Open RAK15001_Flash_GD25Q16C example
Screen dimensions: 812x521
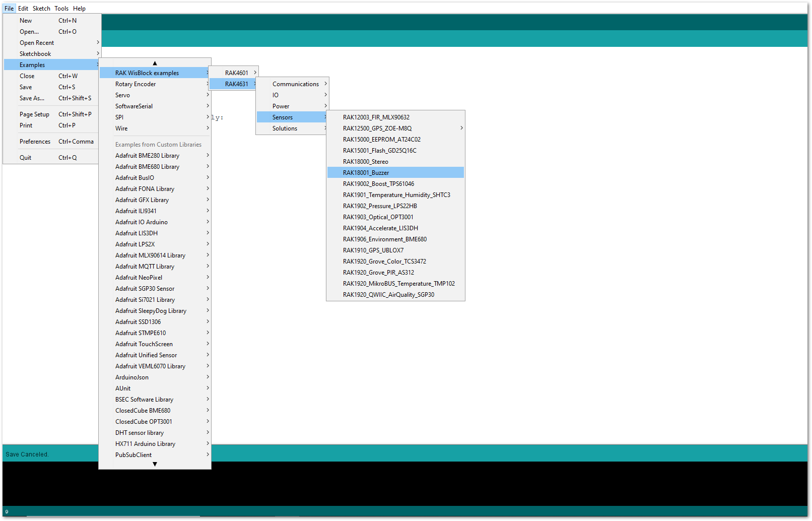coord(395,151)
